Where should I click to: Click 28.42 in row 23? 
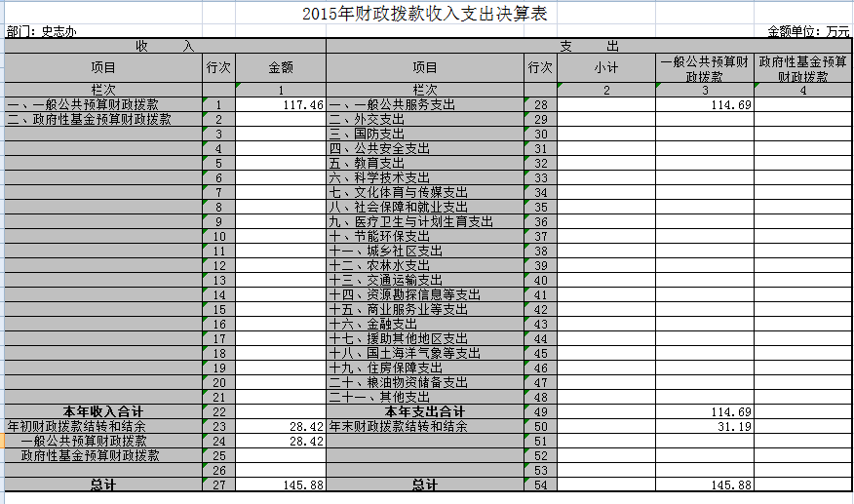pos(281,427)
